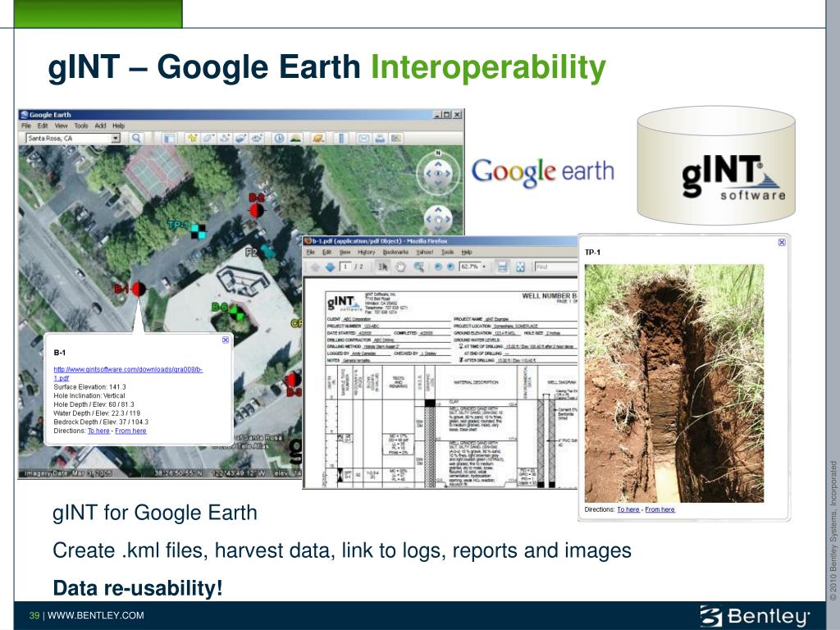
Task: Click the B-2 borehole marker on the map
Action: (x=257, y=209)
